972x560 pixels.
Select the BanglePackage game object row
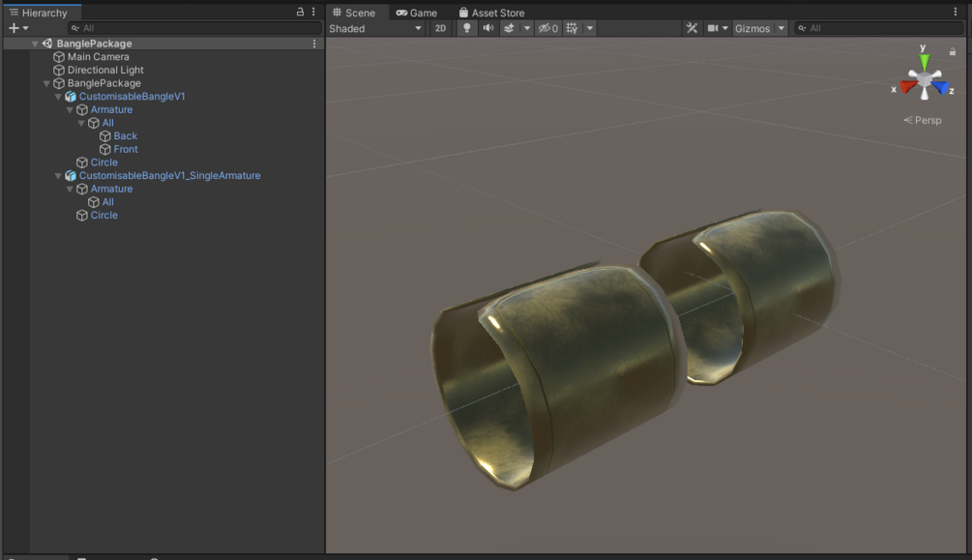click(104, 83)
